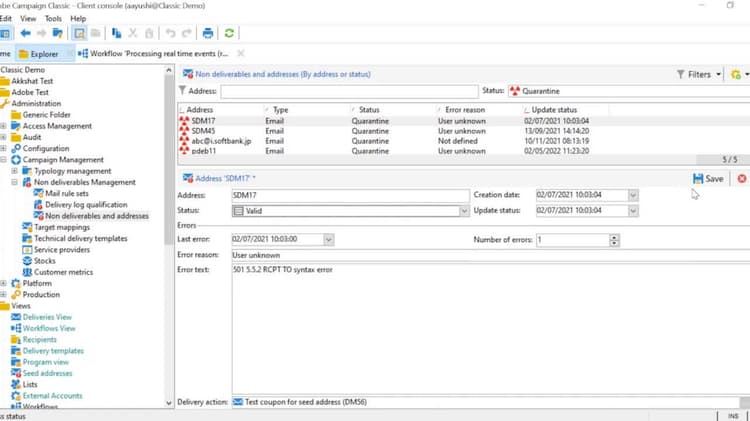Open the Last error date dropdown
The width and height of the screenshot is (750, 421).
[x=329, y=239]
